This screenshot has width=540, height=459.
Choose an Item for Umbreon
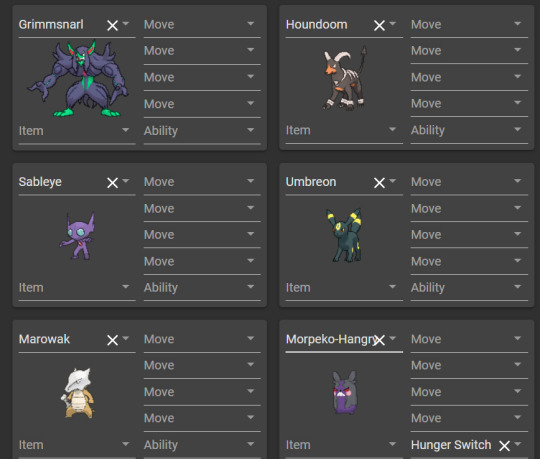pyautogui.click(x=344, y=288)
